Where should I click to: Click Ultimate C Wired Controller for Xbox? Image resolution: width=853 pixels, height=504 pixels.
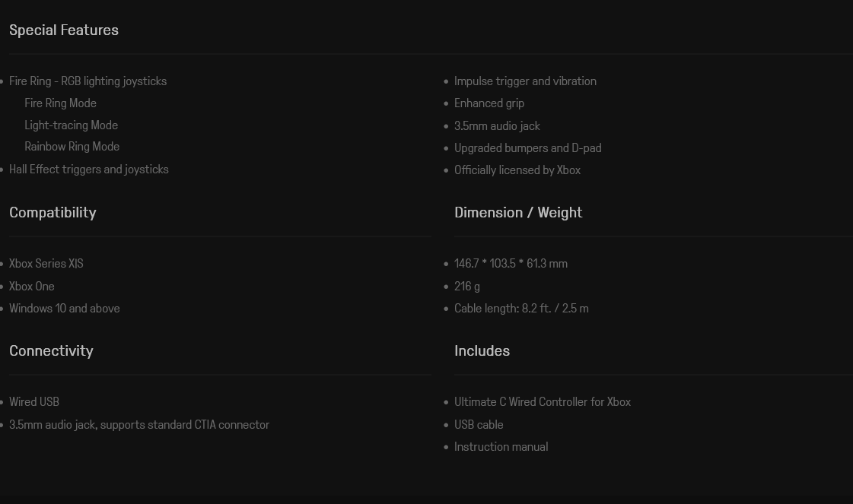pos(543,402)
